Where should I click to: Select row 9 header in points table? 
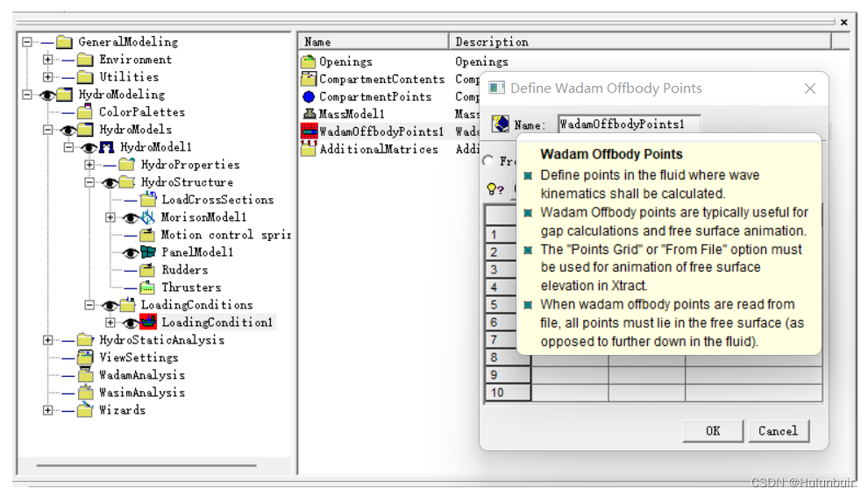(509, 375)
